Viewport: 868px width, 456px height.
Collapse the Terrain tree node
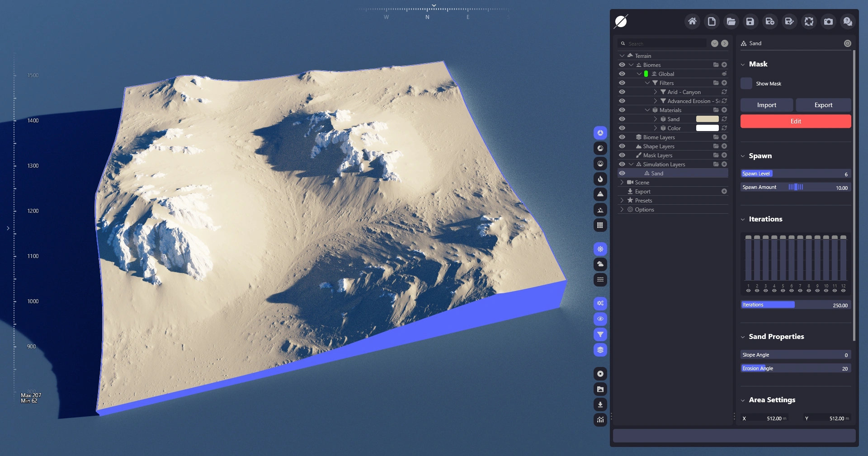pos(622,56)
